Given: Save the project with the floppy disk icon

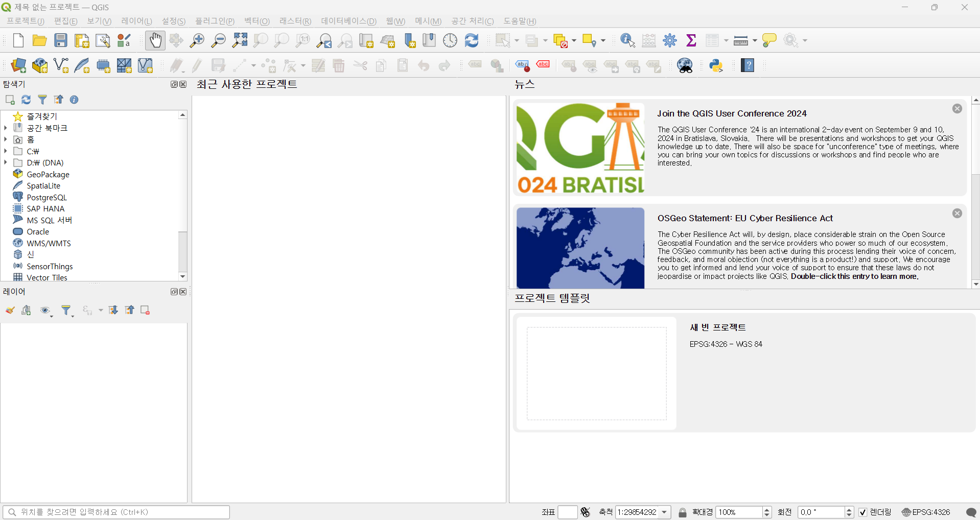Looking at the screenshot, I should coord(61,40).
